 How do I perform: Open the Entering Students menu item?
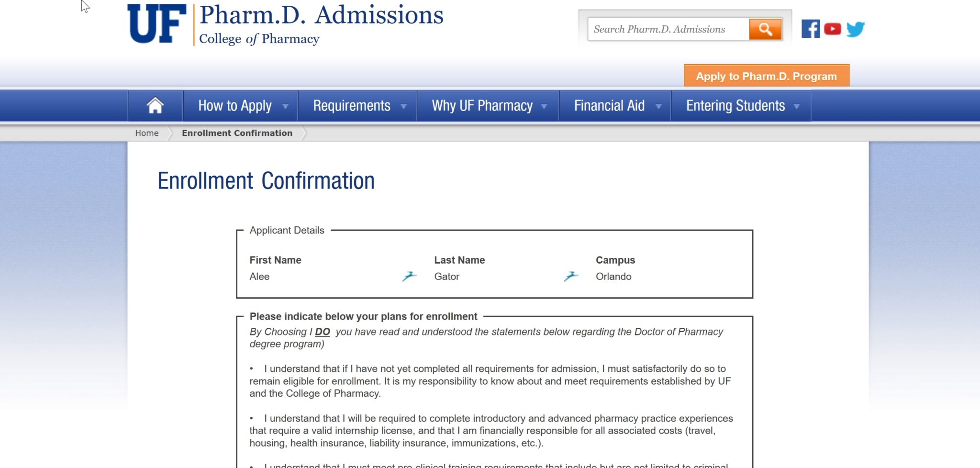point(735,105)
